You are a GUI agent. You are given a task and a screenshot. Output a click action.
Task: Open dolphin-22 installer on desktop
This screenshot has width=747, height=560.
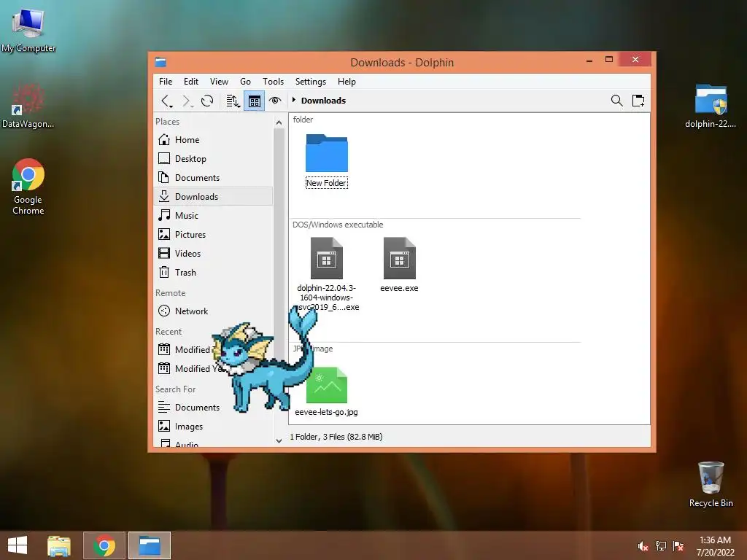(x=711, y=106)
